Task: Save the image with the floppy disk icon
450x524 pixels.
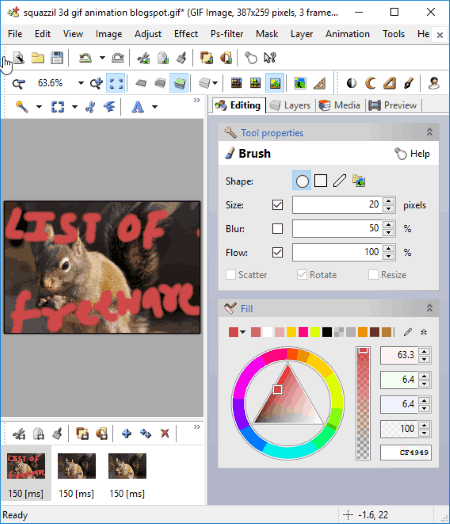Action: click(57, 58)
